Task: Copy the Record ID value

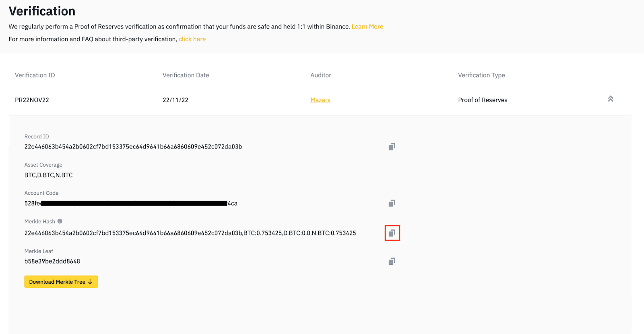Action: click(392, 147)
